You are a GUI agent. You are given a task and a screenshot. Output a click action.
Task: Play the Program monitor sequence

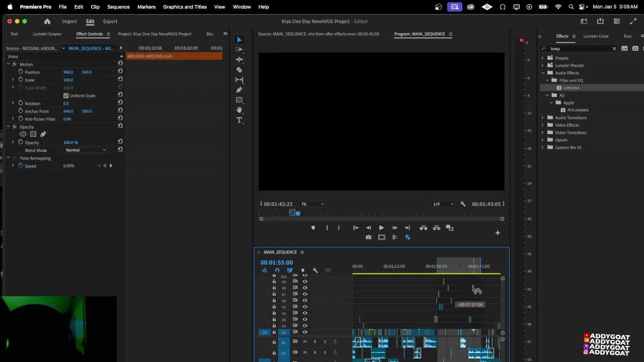(x=381, y=228)
